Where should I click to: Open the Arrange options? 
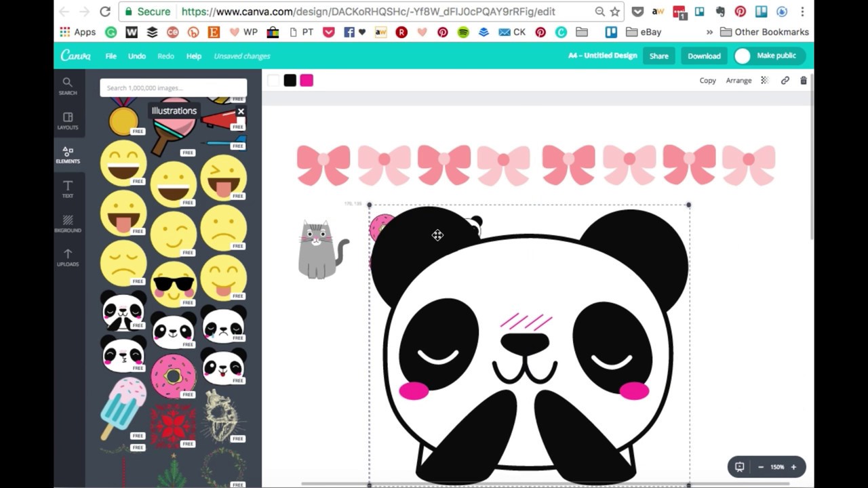[x=738, y=81]
